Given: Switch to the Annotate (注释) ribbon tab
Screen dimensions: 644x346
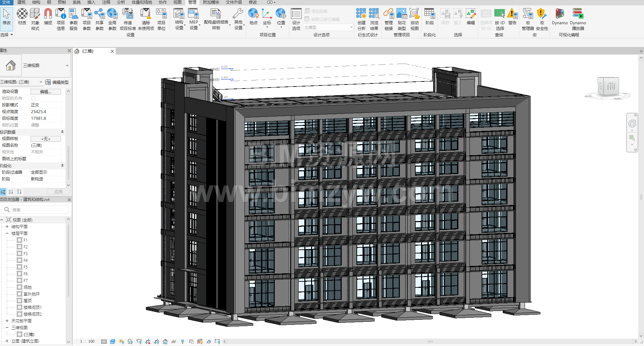Looking at the screenshot, I should tap(106, 2).
